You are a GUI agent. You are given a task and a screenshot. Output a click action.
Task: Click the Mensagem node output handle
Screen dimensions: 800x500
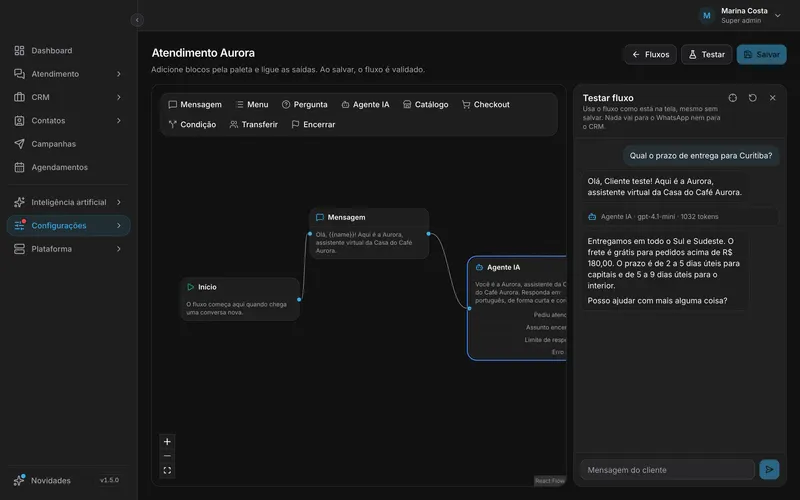[429, 234]
